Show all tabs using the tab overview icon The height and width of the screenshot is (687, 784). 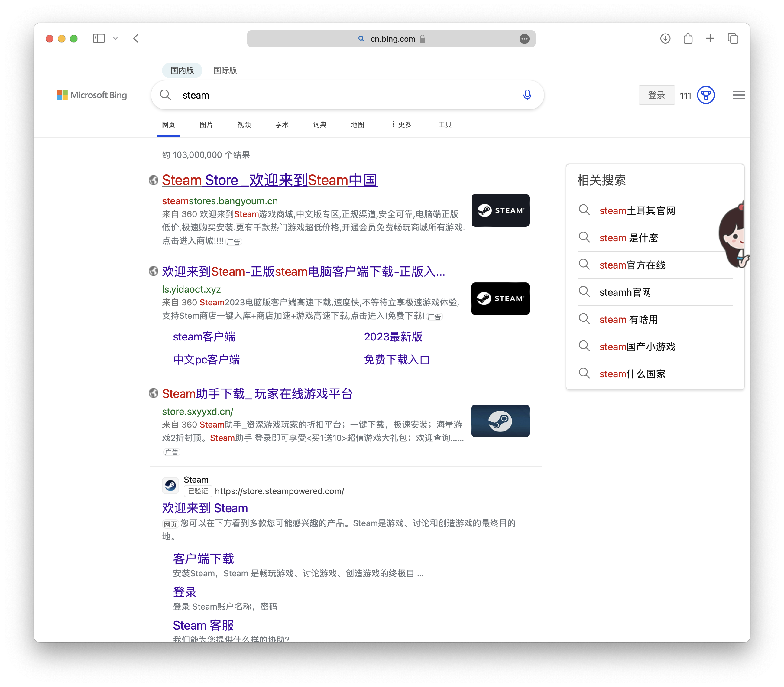point(733,38)
